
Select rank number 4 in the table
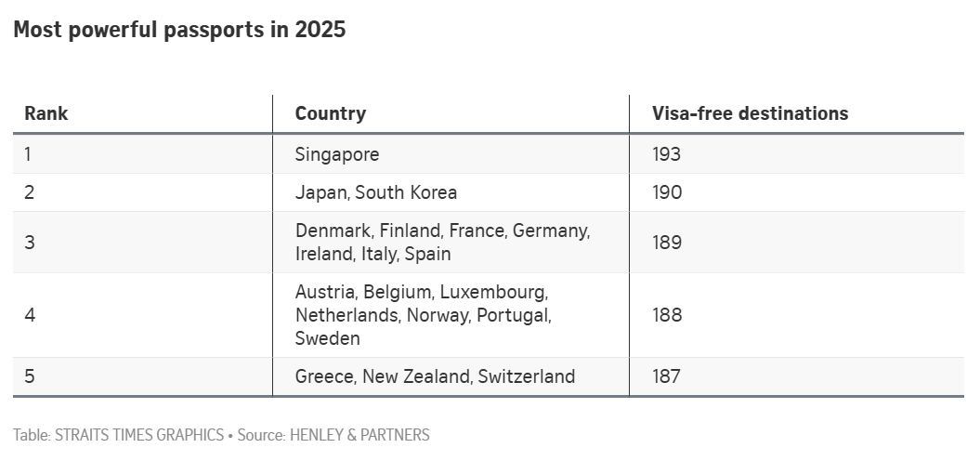click(x=30, y=315)
